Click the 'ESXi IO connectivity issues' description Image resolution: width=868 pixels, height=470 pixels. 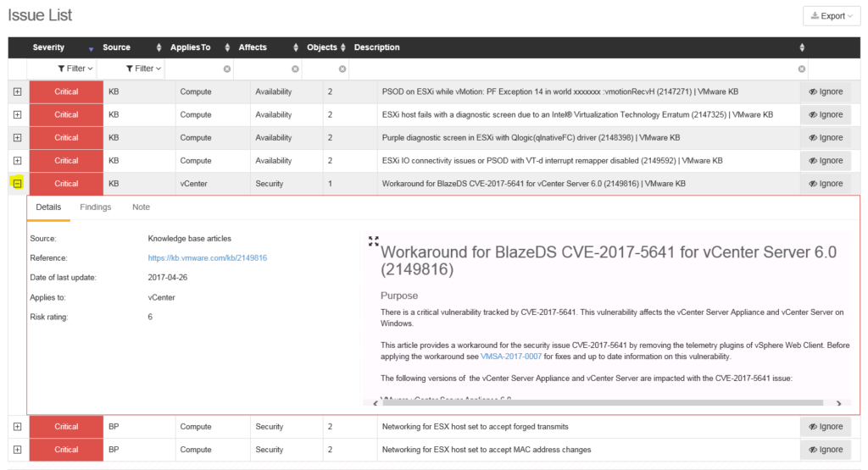point(552,161)
